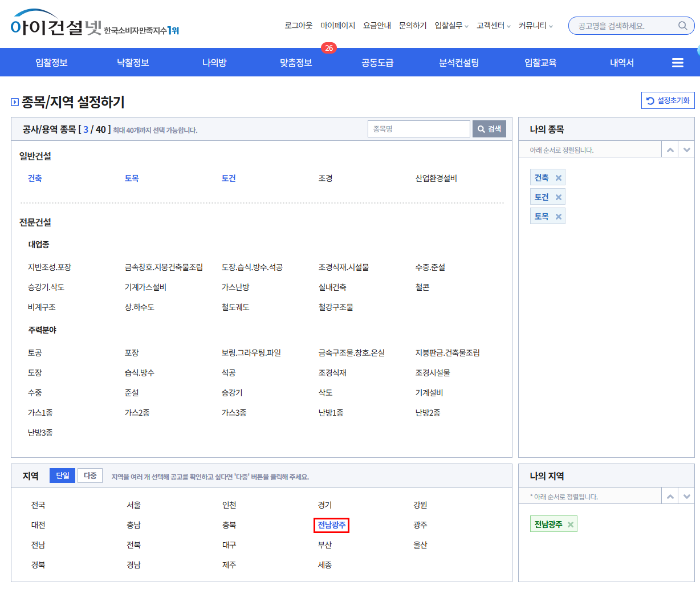Image resolution: width=700 pixels, height=589 pixels.
Task: Remove 토건 from 나의 종목 list
Action: [x=559, y=197]
